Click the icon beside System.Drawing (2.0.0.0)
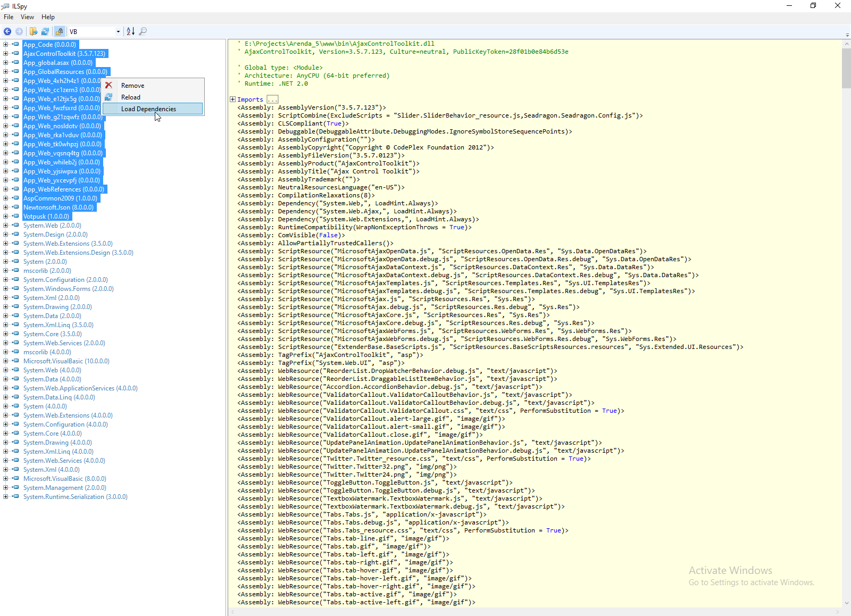851x616 pixels. (15, 307)
